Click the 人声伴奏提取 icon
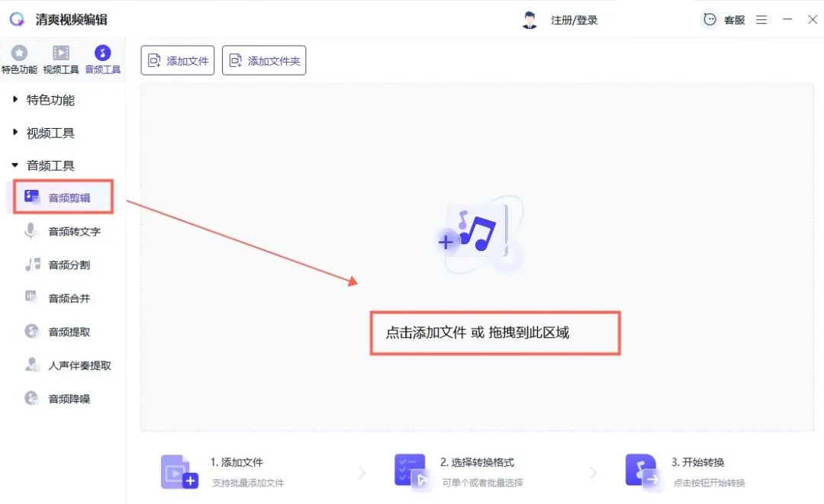This screenshot has width=824, height=504. [31, 365]
